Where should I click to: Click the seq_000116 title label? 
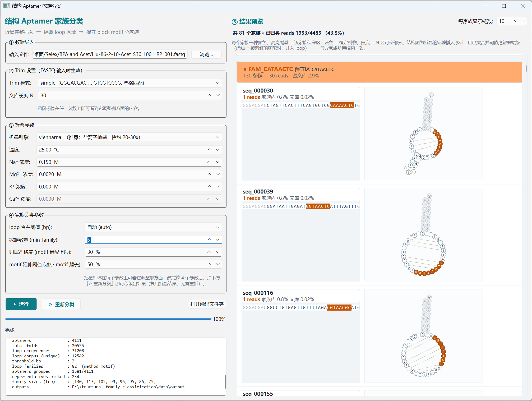[258, 293]
